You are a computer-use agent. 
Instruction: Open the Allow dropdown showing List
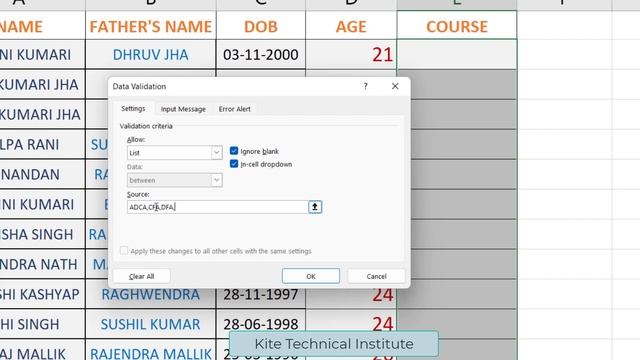(175, 153)
